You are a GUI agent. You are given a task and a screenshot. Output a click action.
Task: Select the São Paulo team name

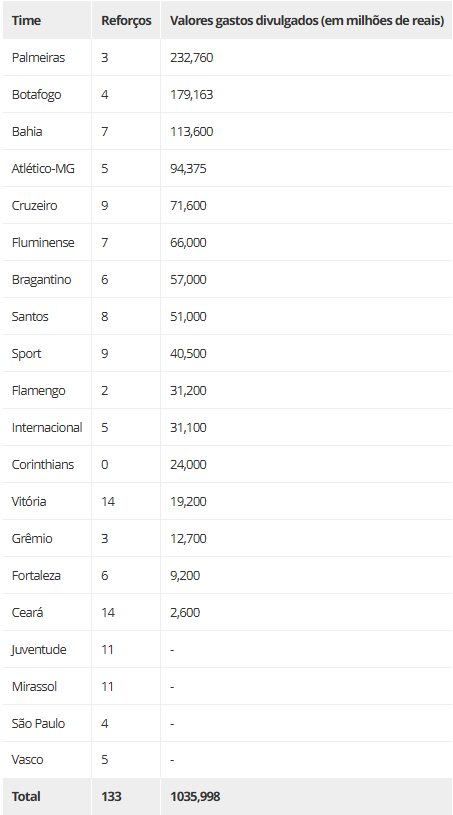click(x=38, y=724)
